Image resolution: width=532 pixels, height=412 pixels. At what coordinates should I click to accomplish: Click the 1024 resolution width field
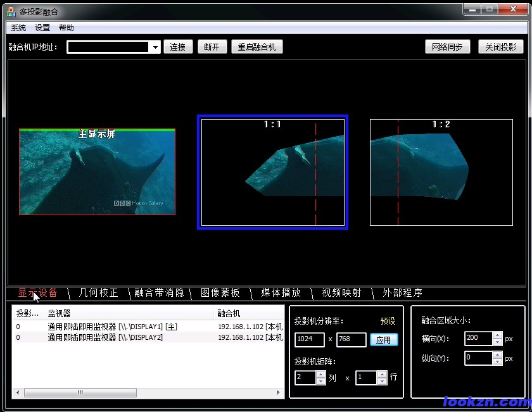pos(309,340)
